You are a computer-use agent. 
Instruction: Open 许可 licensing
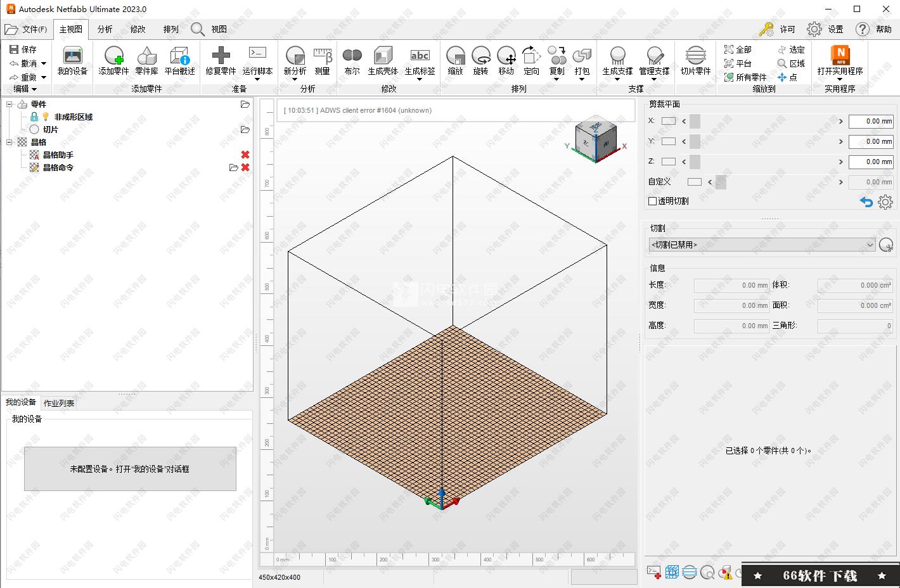click(777, 29)
